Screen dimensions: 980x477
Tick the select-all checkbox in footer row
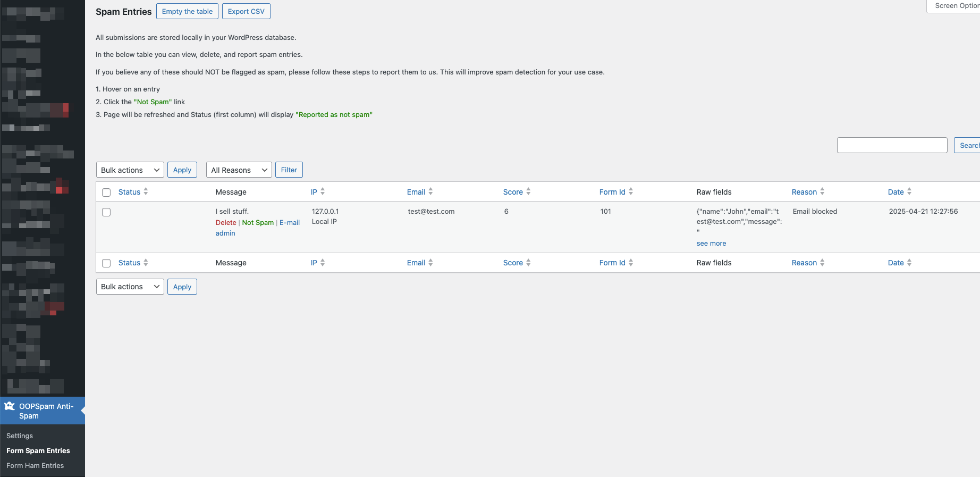tap(106, 263)
